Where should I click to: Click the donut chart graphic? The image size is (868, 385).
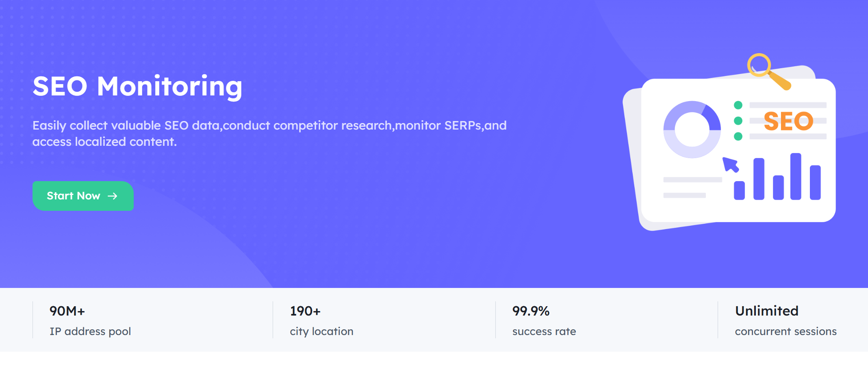pos(692,130)
